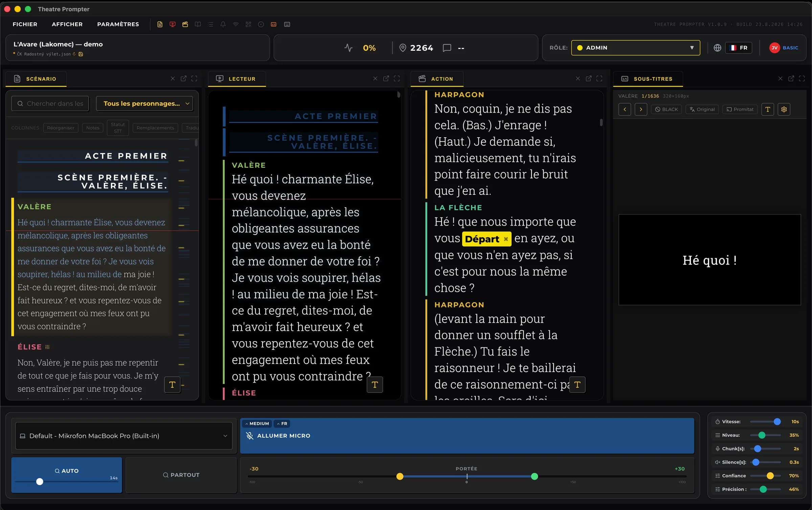Click the QR code toolbar icon
Viewport: 812px width, 510px height.
click(248, 24)
